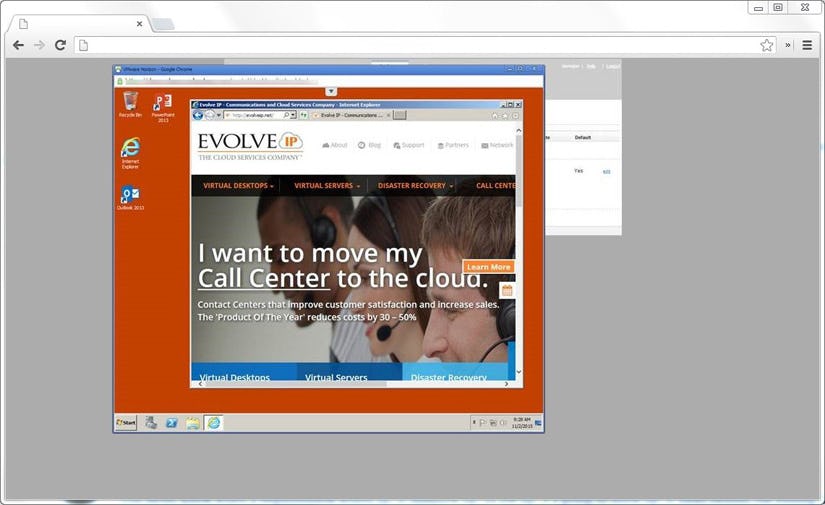This screenshot has height=505, width=825.
Task: Click the show desktop icon in tray
Action: click(538, 422)
